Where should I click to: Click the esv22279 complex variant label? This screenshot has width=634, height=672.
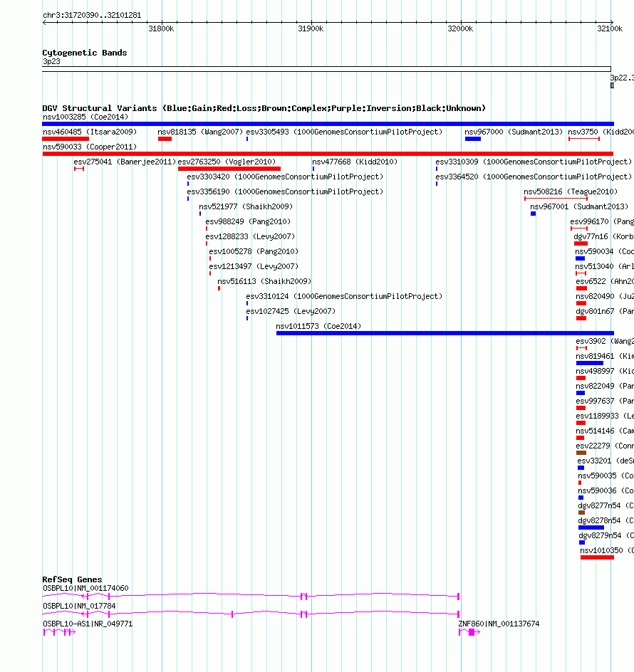[605, 447]
